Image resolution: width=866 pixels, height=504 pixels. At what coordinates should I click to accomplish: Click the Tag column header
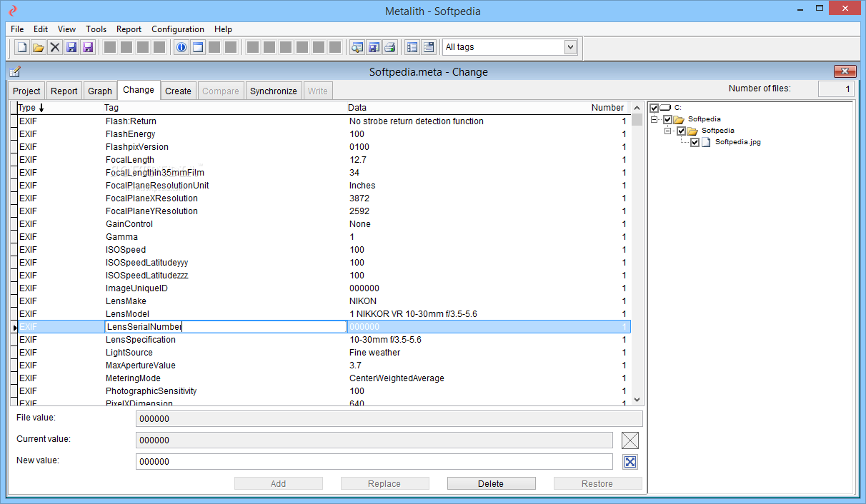(x=111, y=108)
